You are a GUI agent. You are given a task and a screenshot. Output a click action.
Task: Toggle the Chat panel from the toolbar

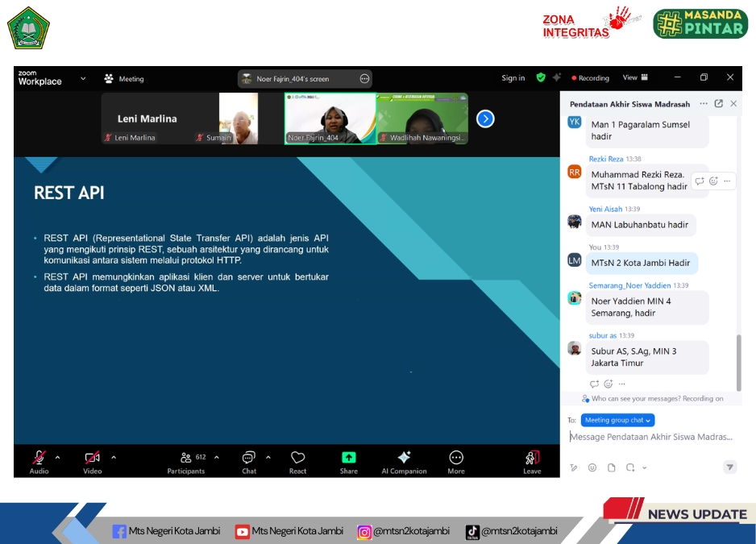pos(249,459)
